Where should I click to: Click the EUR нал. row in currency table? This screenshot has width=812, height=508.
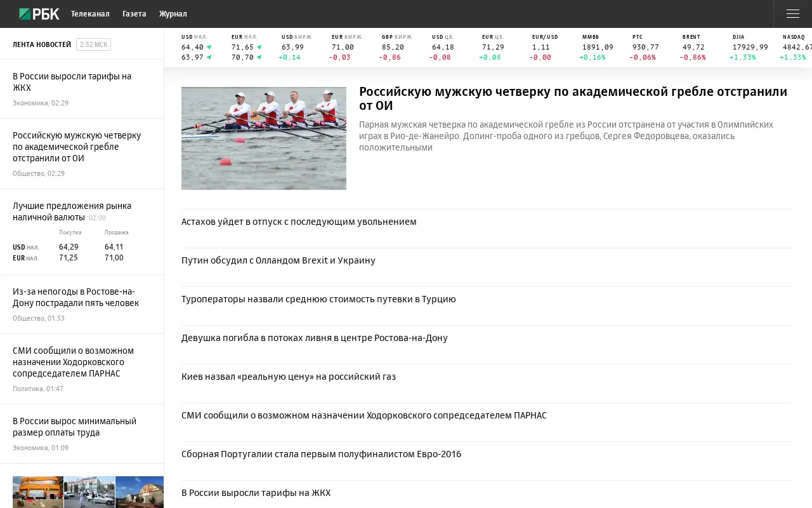point(69,258)
